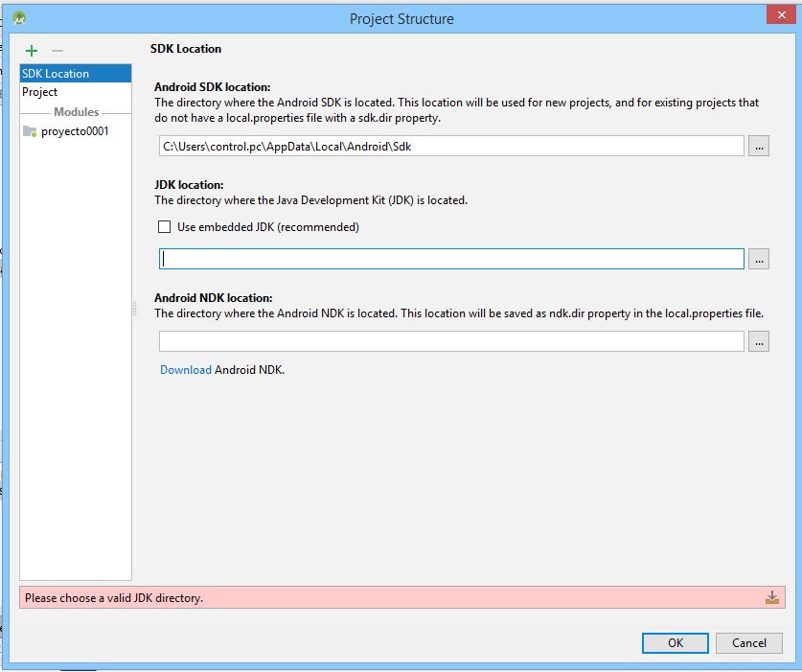The height and width of the screenshot is (672, 802).
Task: Browse for the Android NDK directory
Action: coord(758,341)
